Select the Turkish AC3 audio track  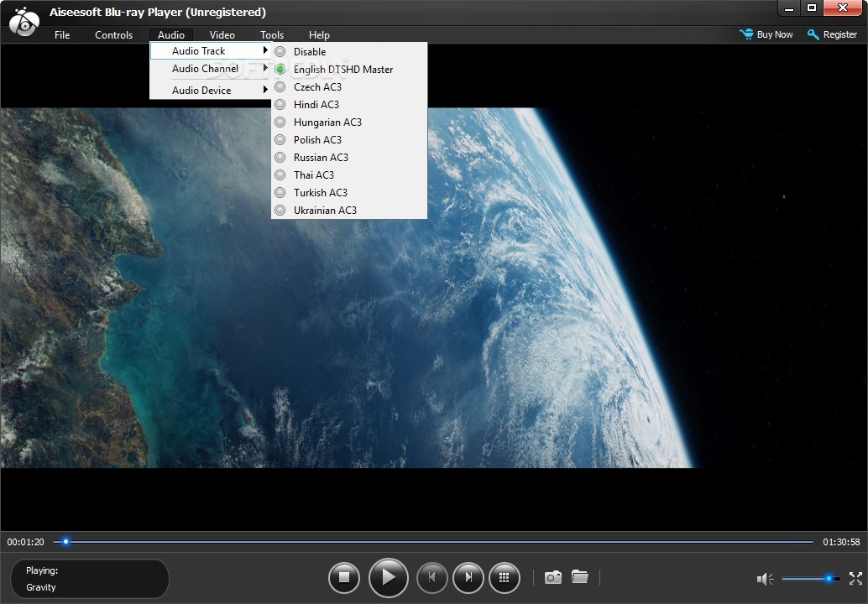[x=349, y=192]
